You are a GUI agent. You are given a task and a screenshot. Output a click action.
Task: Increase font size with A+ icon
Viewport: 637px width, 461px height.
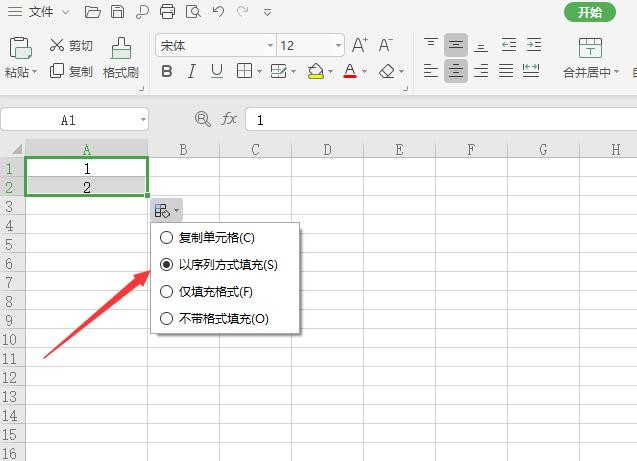(360, 45)
